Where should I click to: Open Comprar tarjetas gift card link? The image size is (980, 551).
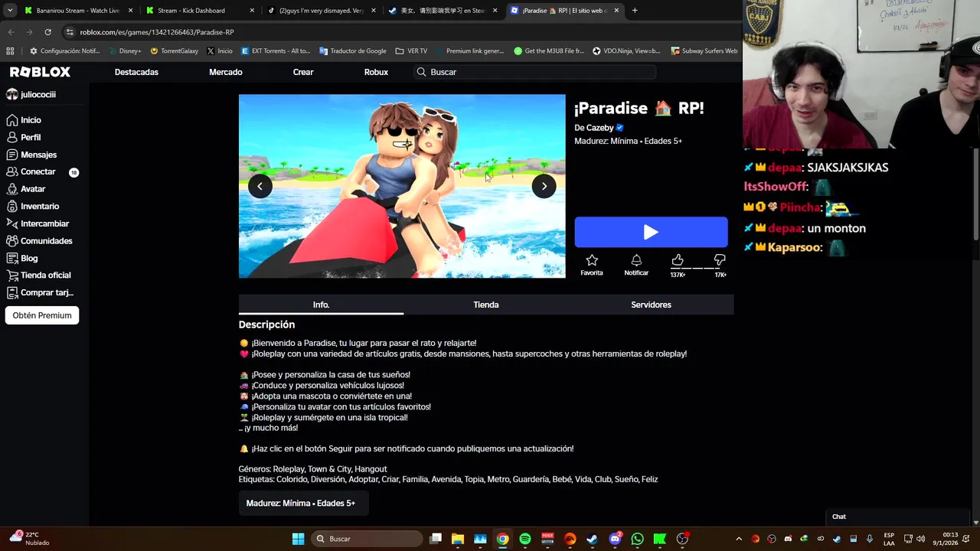pyautogui.click(x=47, y=292)
